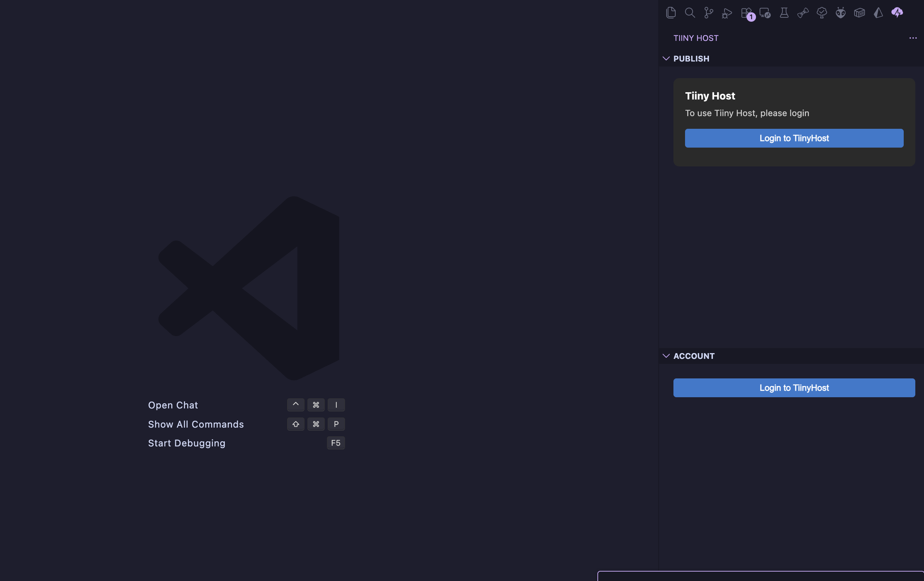Open the tree checkmark extension icon
The height and width of the screenshot is (581, 924).
[x=822, y=13]
